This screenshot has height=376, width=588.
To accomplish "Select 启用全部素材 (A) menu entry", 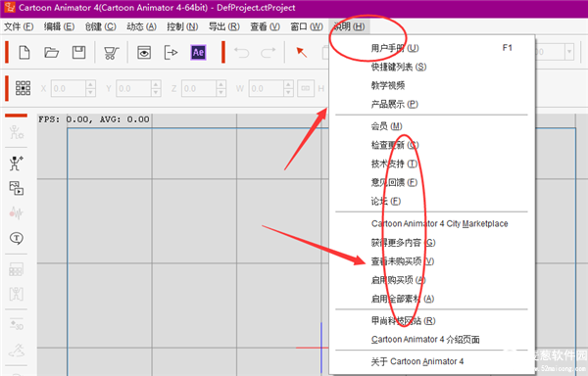I will 431,299.
